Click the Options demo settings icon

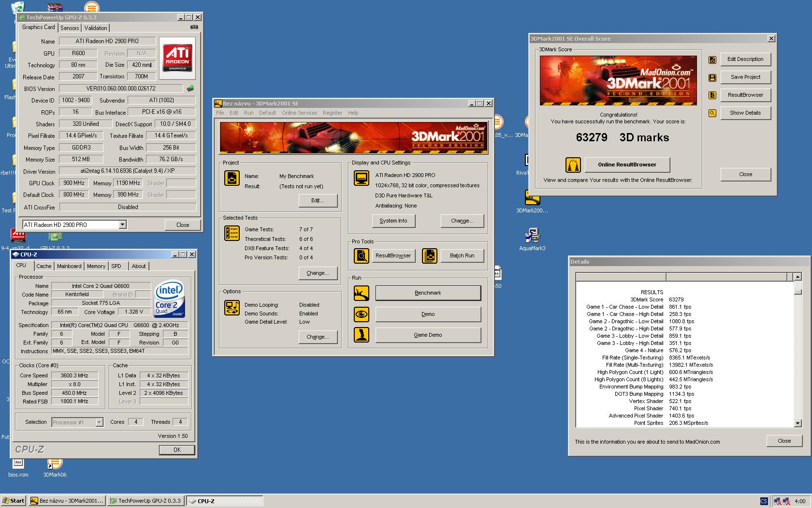pyautogui.click(x=232, y=308)
